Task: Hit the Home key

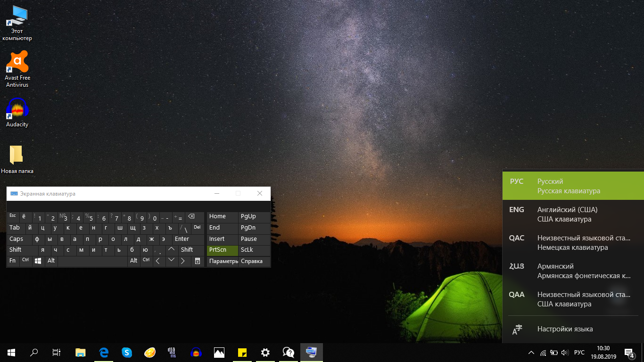Action: click(223, 217)
